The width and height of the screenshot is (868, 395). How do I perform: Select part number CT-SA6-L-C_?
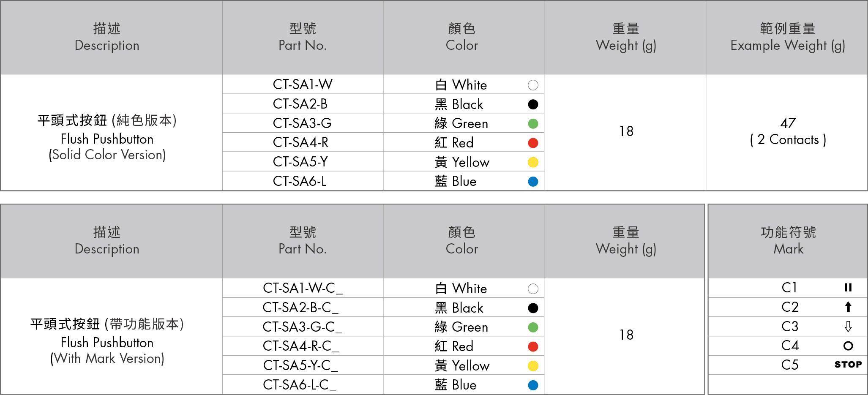(x=300, y=384)
